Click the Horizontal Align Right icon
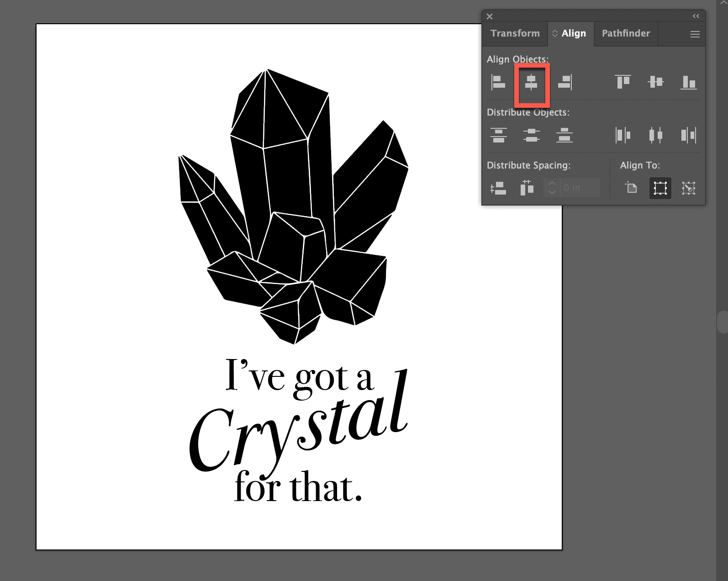Image resolution: width=728 pixels, height=581 pixels. coord(564,83)
